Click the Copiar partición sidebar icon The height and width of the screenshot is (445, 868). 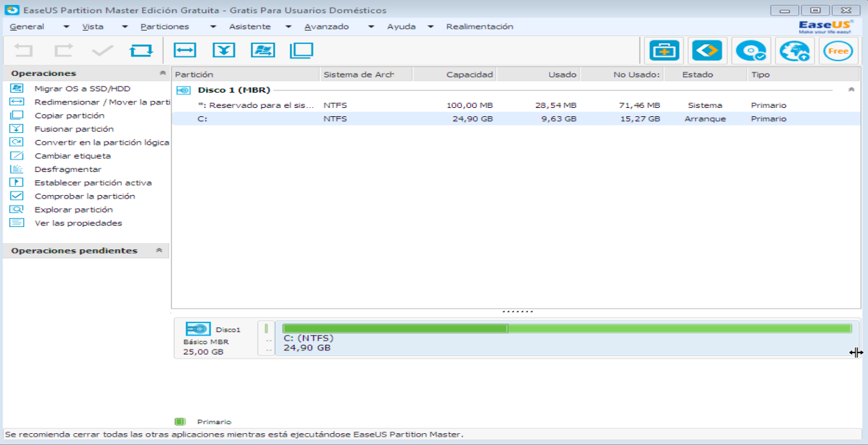tap(17, 116)
